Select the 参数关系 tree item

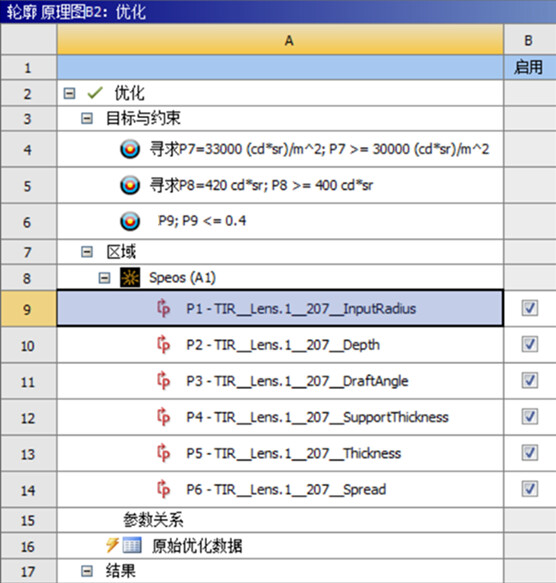pos(153,520)
